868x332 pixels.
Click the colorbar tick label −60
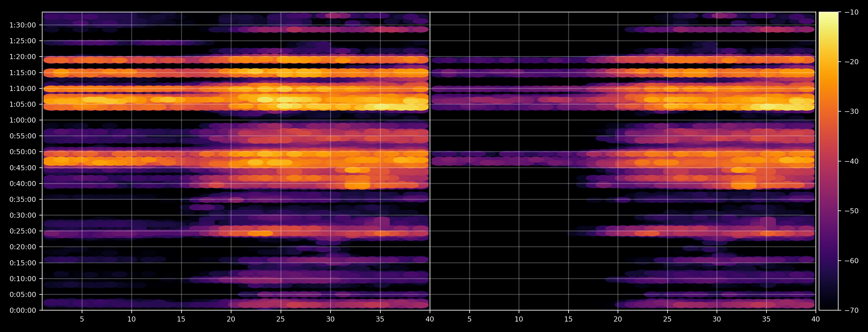tap(851, 261)
